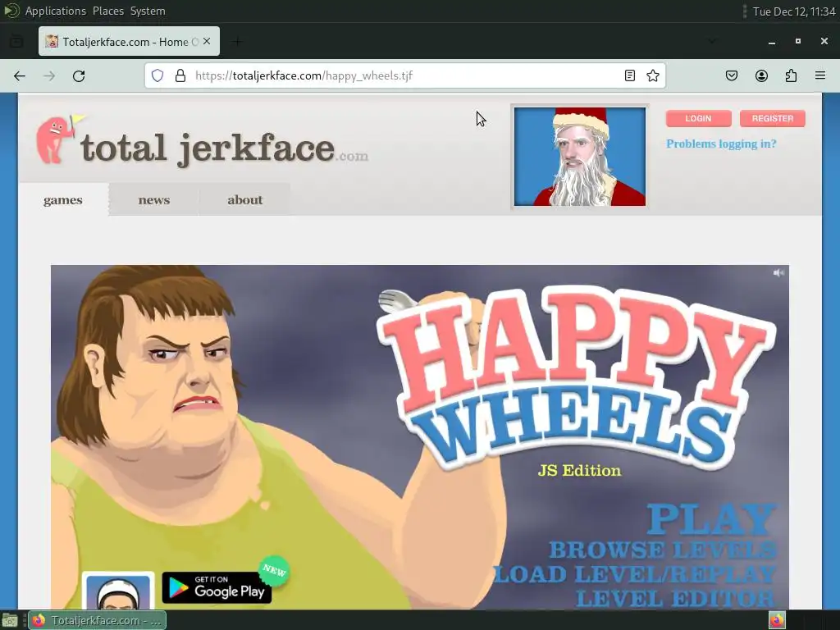Show desktop via bottom-left panel icon

(10, 621)
